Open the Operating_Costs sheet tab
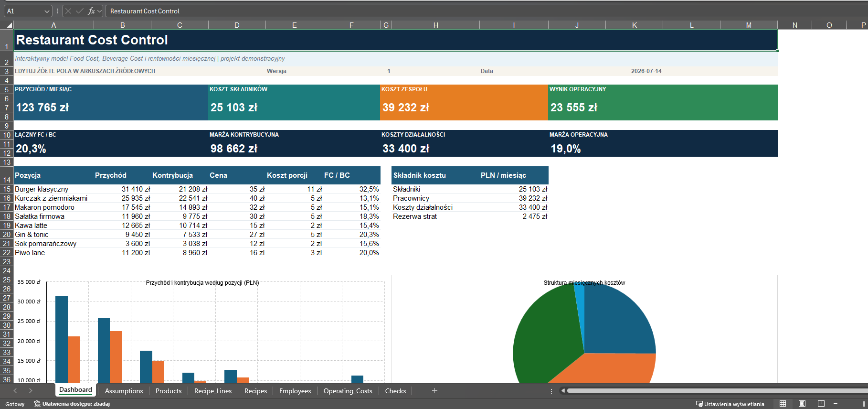Viewport: 868px width, 409px height. (348, 391)
